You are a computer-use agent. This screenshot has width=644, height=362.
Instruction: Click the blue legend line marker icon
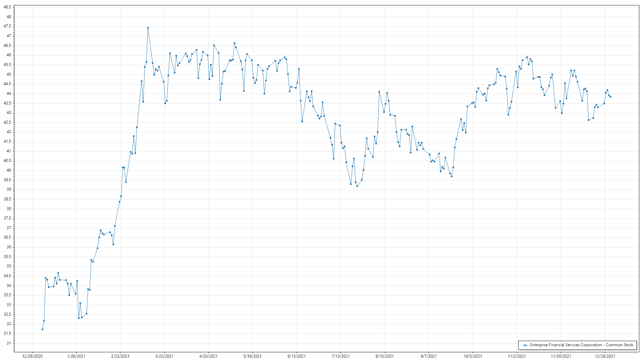tap(525, 345)
